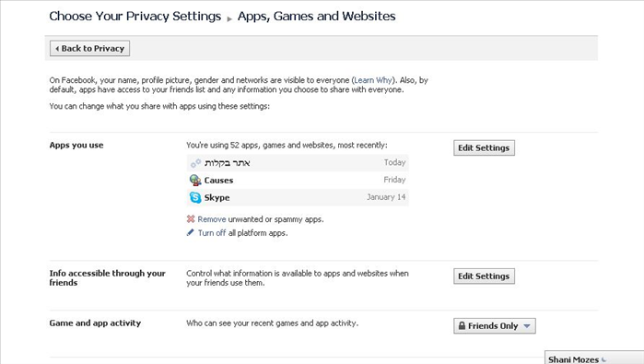
Task: Select the Causes app row
Action: pos(298,180)
